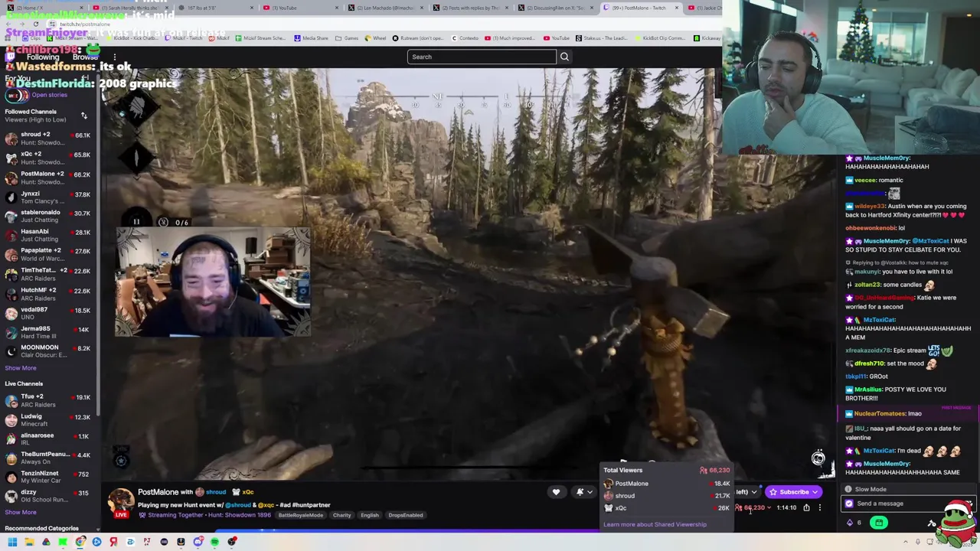Open vedal987 channel in the sidebar
The width and height of the screenshot is (980, 551).
tap(50, 313)
